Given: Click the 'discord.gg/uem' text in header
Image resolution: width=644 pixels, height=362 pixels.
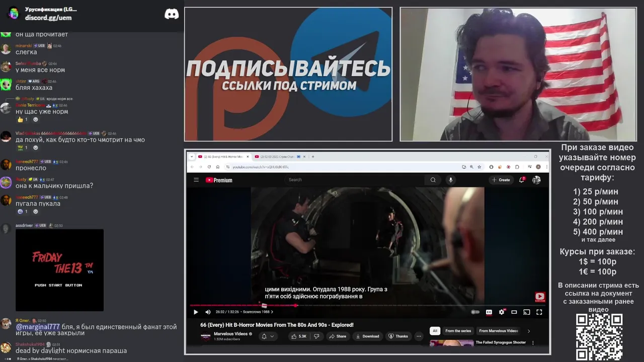Looking at the screenshot, I should point(48,18).
